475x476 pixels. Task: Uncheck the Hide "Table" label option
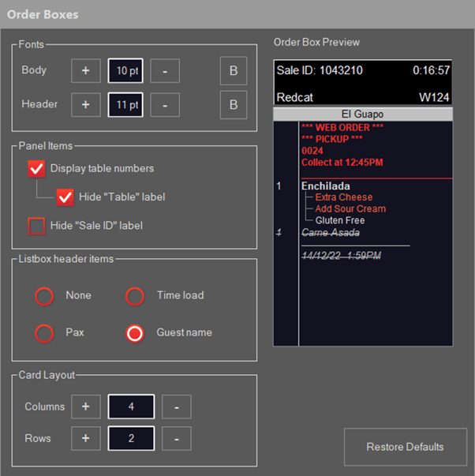pos(65,197)
